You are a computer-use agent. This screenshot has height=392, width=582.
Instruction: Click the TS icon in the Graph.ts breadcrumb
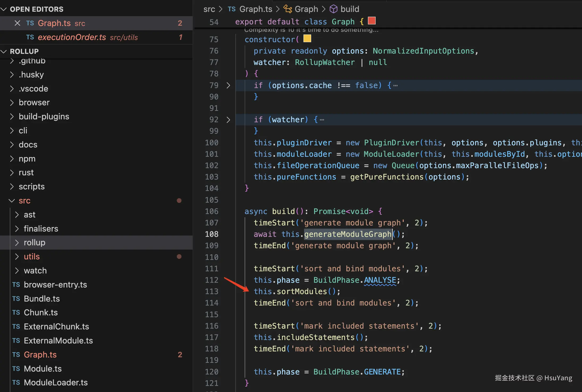232,9
